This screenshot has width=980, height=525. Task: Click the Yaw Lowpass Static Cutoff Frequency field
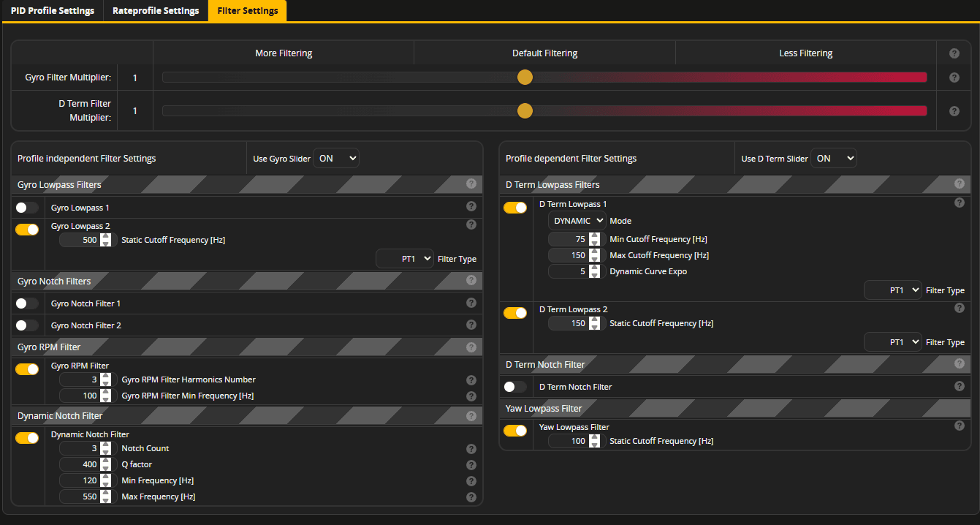point(577,441)
